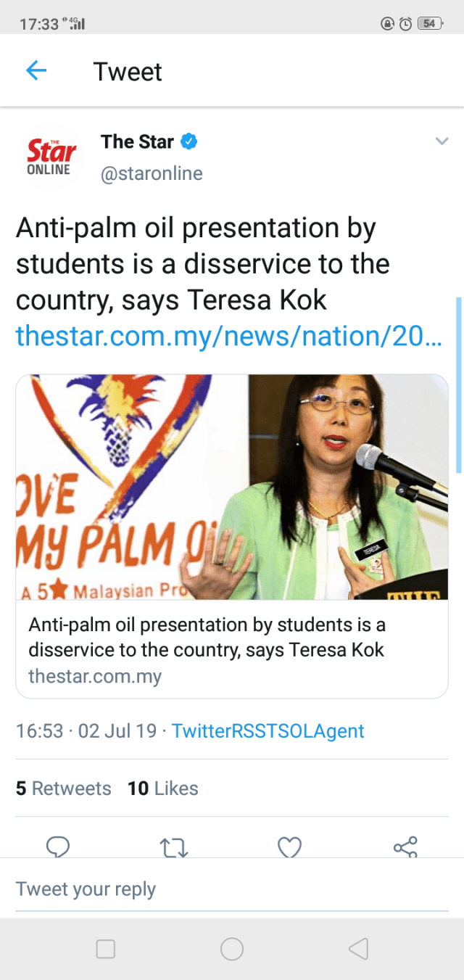Open the thestar.com.my/news/nation link
Screen dimensions: 464x980
(x=228, y=336)
